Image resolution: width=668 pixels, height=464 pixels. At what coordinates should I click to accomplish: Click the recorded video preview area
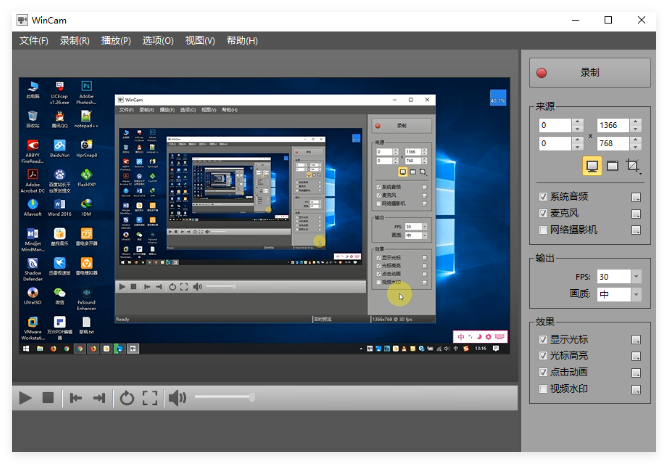(264, 215)
